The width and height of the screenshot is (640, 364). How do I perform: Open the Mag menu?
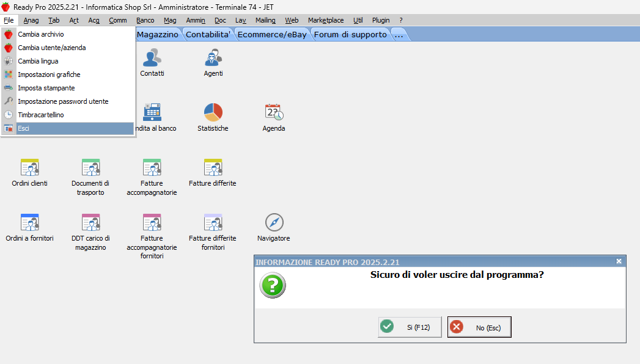[170, 20]
